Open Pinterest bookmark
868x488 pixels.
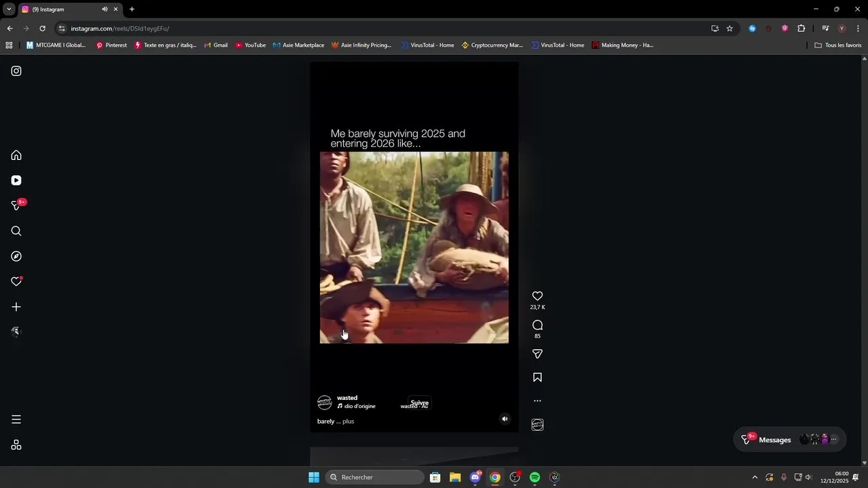[111, 45]
